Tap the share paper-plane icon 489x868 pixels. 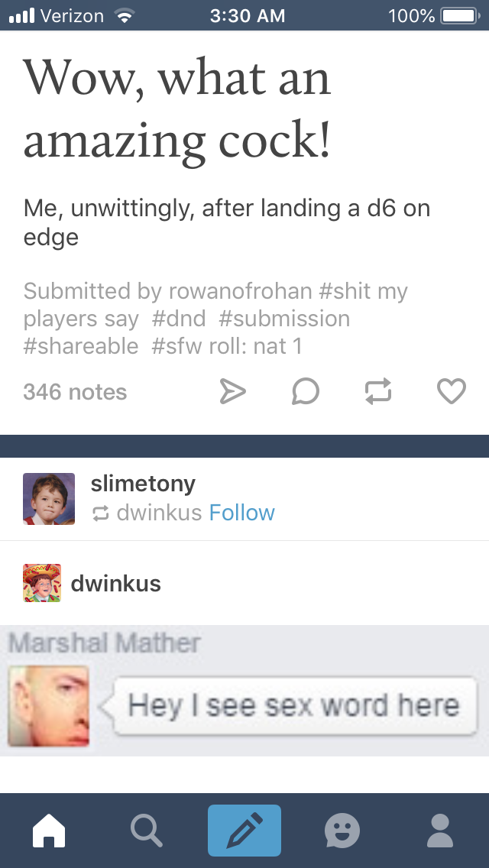click(x=232, y=391)
